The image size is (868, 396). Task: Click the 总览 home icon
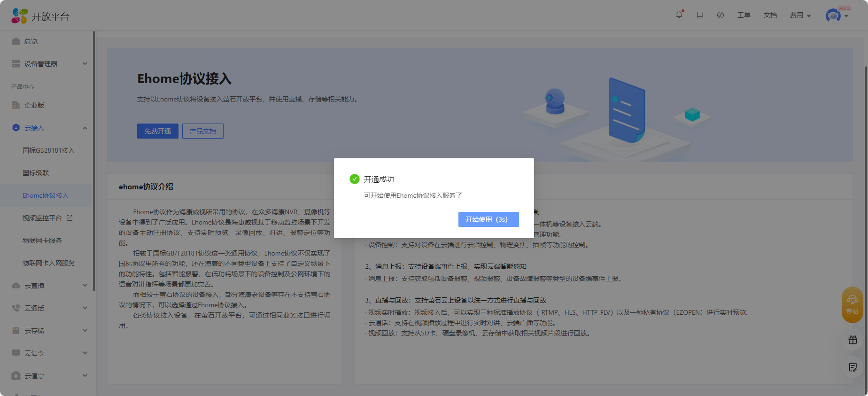[16, 41]
